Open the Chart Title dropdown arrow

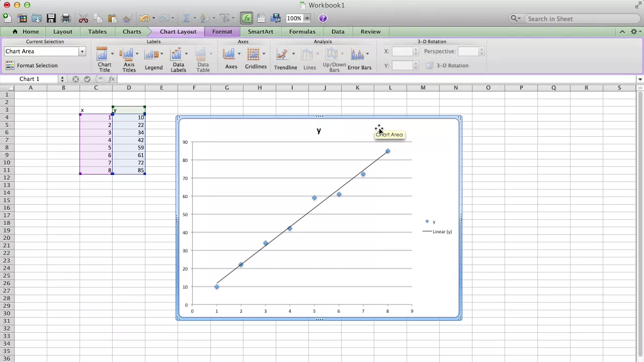pyautogui.click(x=112, y=54)
